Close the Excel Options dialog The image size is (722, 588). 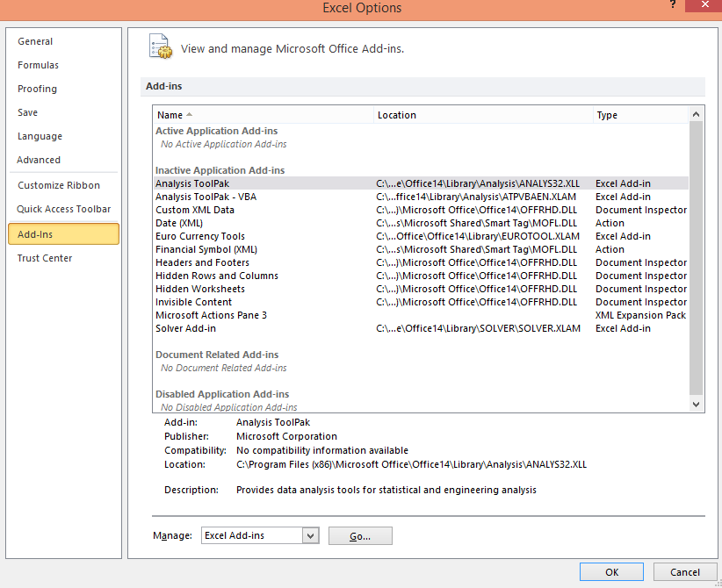coord(704,5)
